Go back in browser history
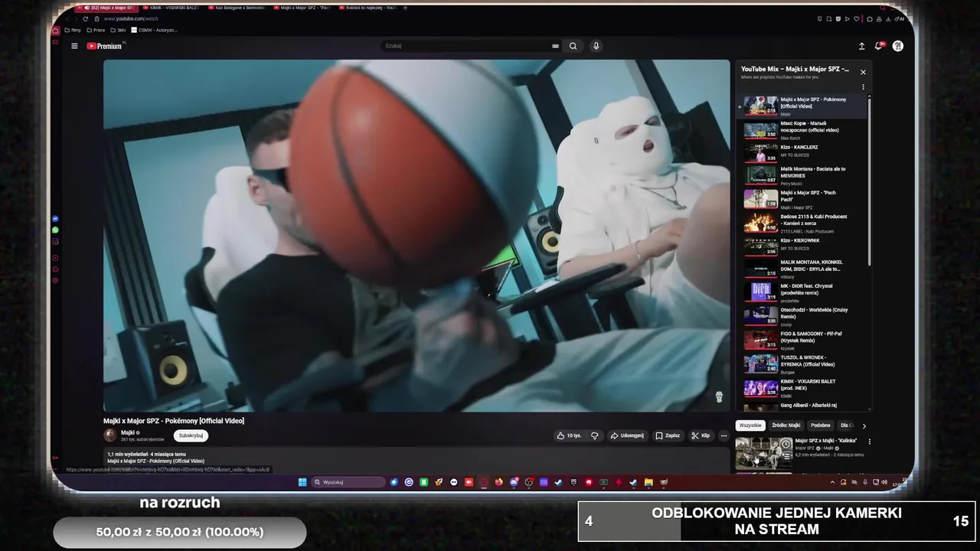This screenshot has width=980, height=551. tap(67, 18)
